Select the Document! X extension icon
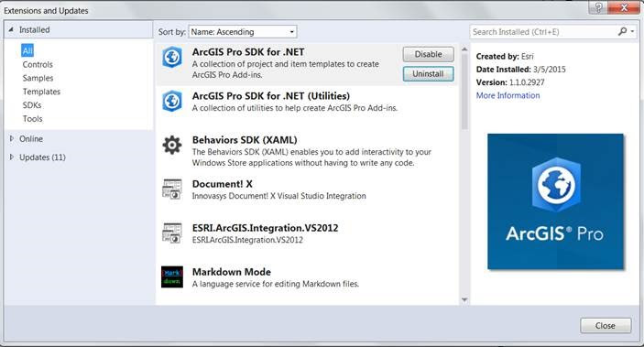644x347 pixels. pos(172,189)
